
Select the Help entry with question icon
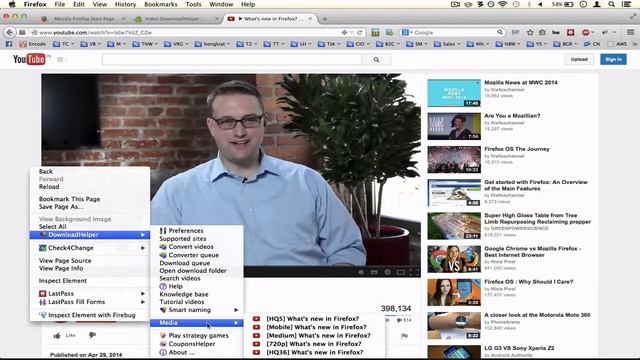197,286
